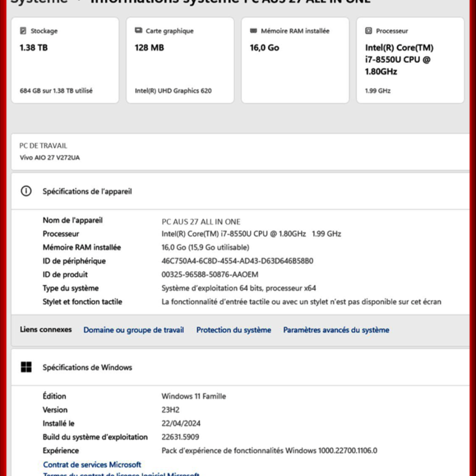Click the Intel(R) UHD Graphics 620 label

tap(173, 90)
